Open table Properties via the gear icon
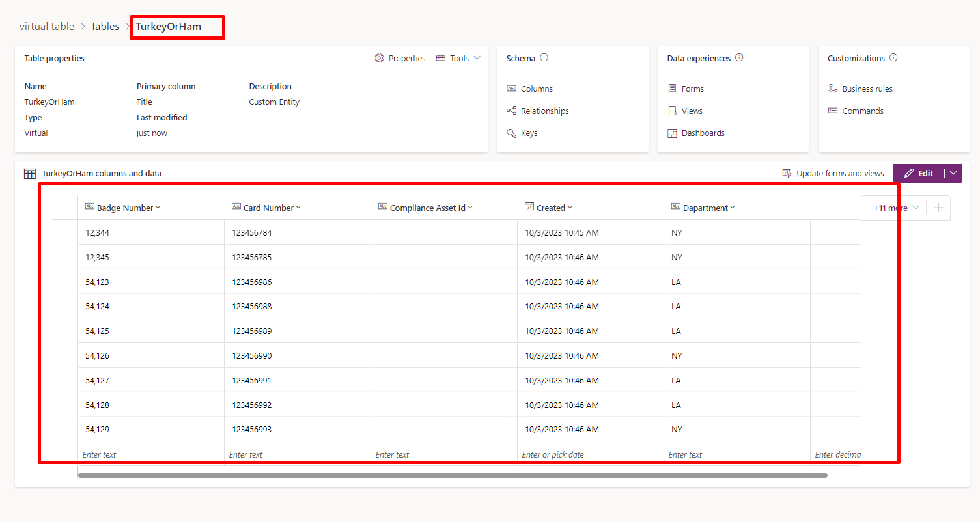Image resolution: width=980 pixels, height=522 pixels. pos(379,59)
